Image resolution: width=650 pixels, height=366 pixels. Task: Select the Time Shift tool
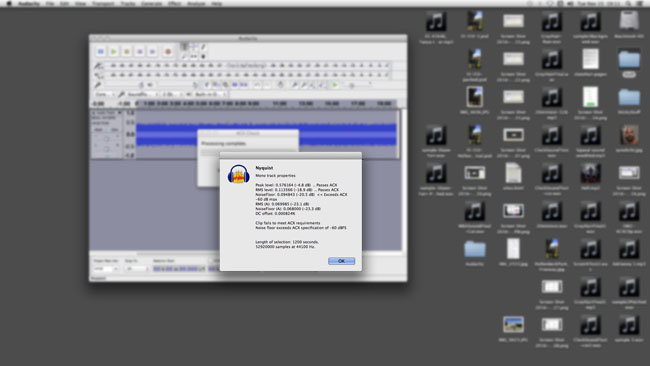pyautogui.click(x=194, y=56)
